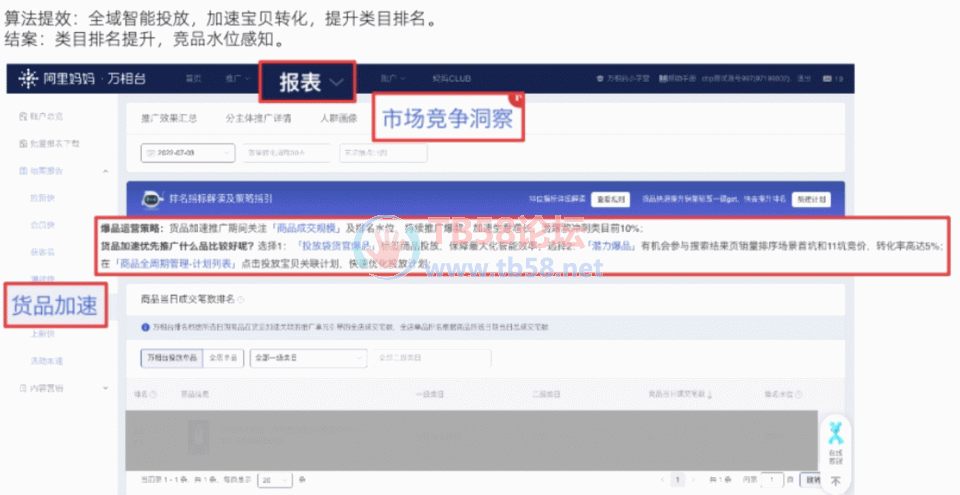Select the 万相台推优作品 toggle option
This screenshot has height=495, width=960.
[171, 356]
